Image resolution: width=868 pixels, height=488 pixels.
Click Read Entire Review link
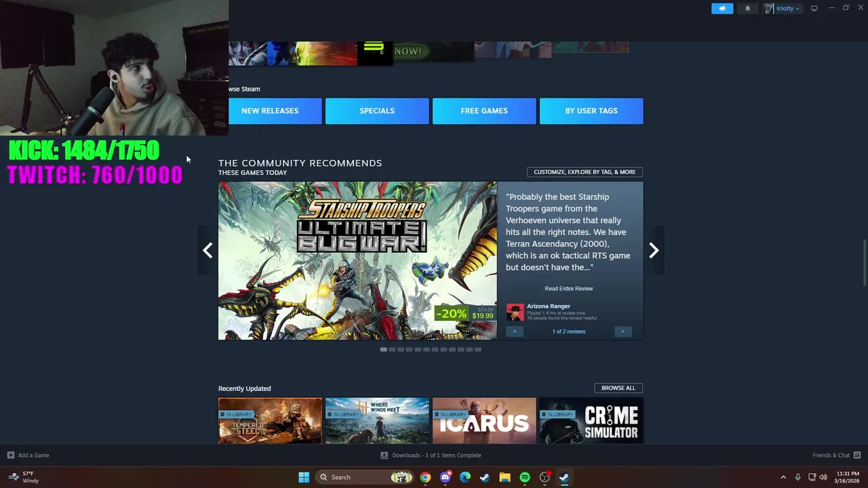pyautogui.click(x=569, y=289)
